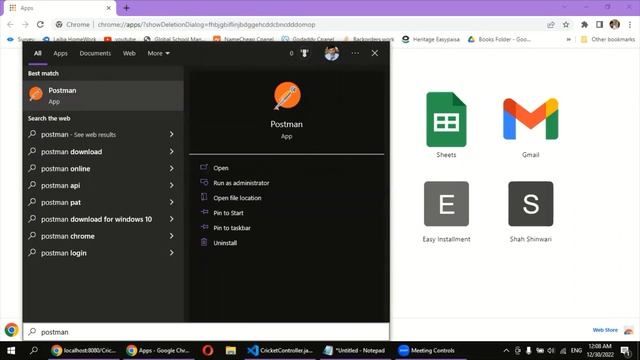Select the postman chrome web suggestion

point(67,236)
